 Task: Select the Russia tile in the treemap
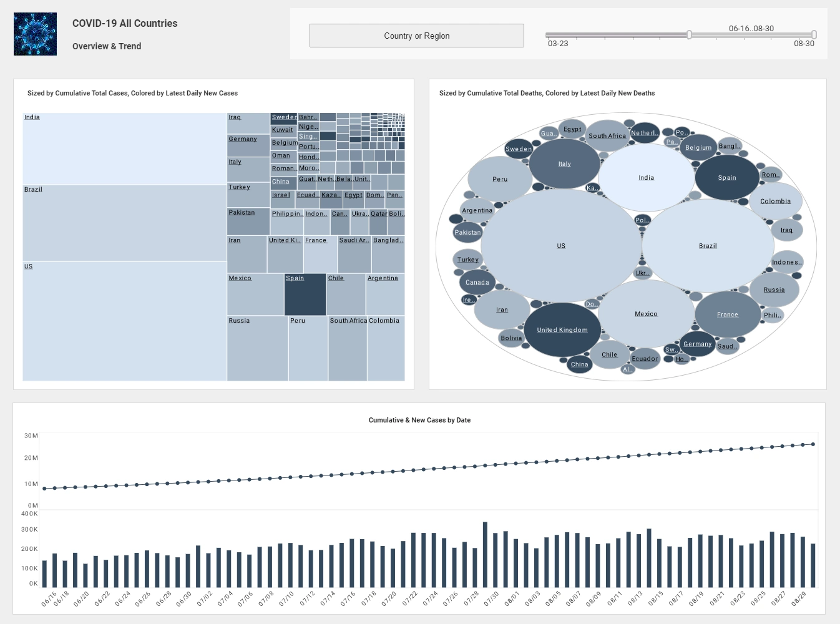click(256, 349)
